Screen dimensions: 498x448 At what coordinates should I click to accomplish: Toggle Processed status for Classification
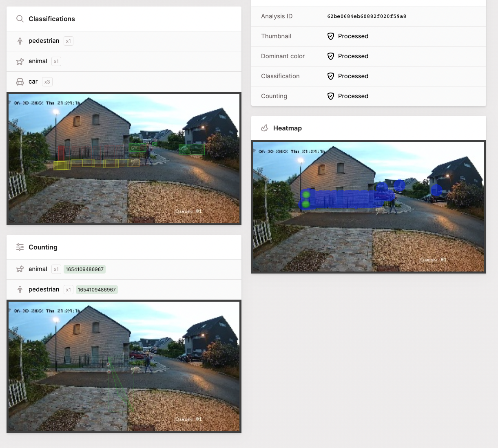tap(330, 76)
